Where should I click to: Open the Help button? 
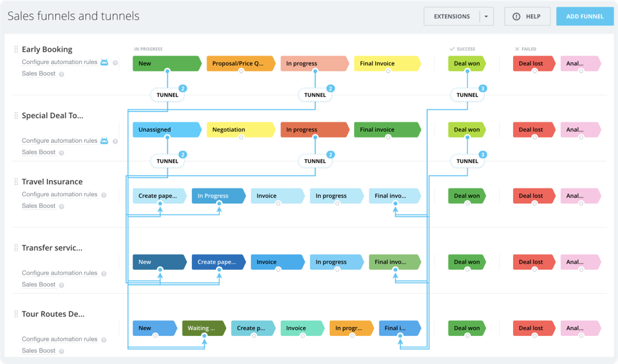point(527,17)
